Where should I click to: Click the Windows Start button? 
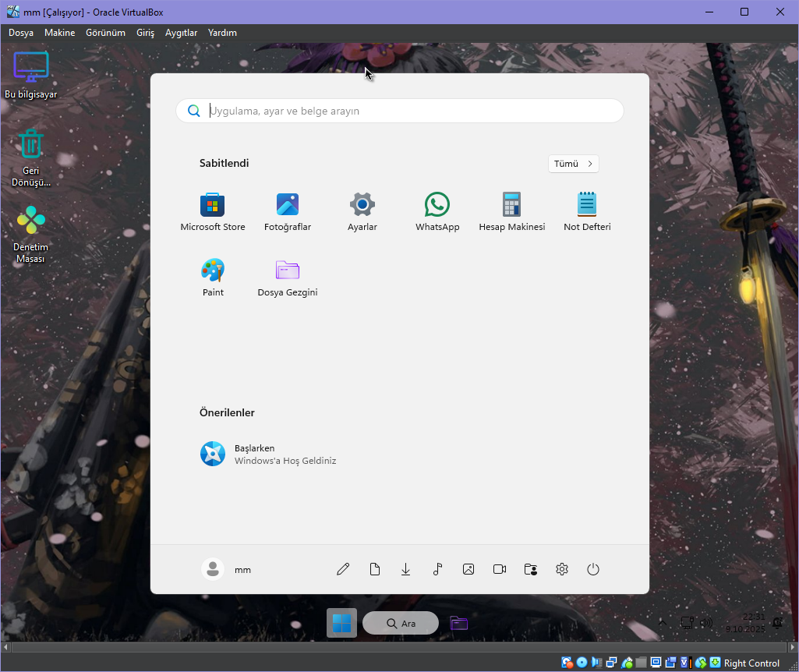click(341, 623)
